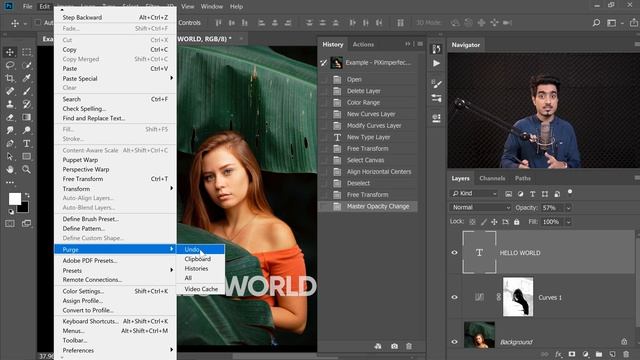Toggle pixel layer filter in Layers panel
This screenshot has height=360, width=640.
508,194
